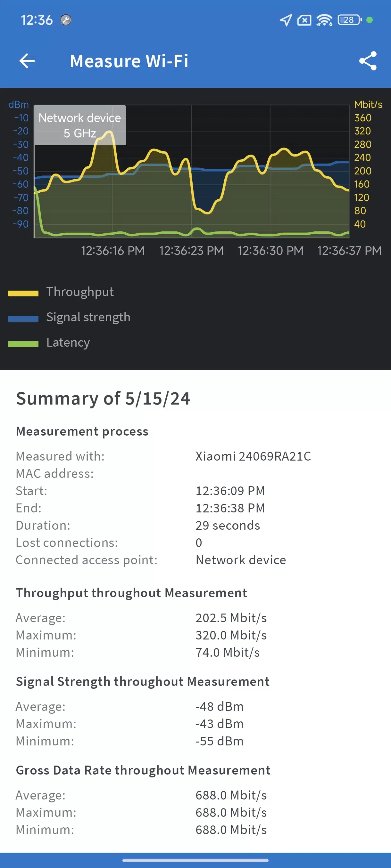
Task: Tap the Measure Wi-Fi title
Action: [129, 61]
